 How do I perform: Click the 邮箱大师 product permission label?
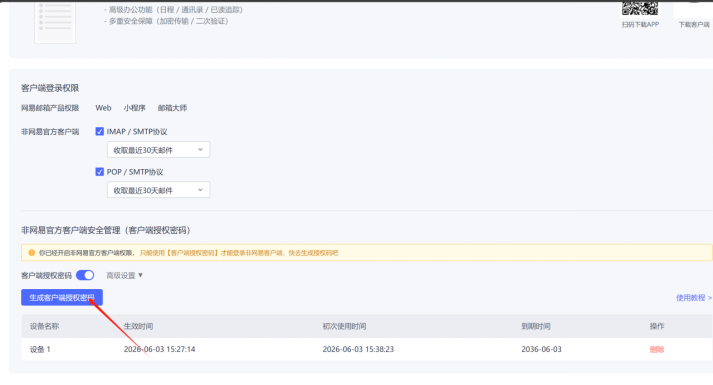click(x=172, y=108)
